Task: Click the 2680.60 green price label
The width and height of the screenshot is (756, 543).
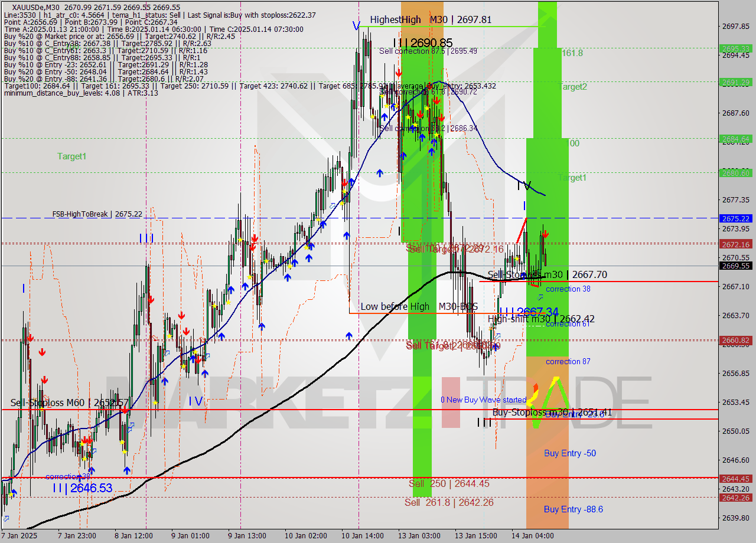Action: (x=735, y=173)
